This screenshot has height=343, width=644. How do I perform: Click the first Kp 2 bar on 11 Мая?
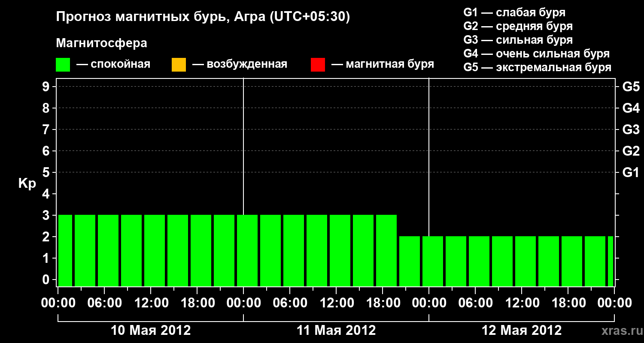[x=410, y=261]
